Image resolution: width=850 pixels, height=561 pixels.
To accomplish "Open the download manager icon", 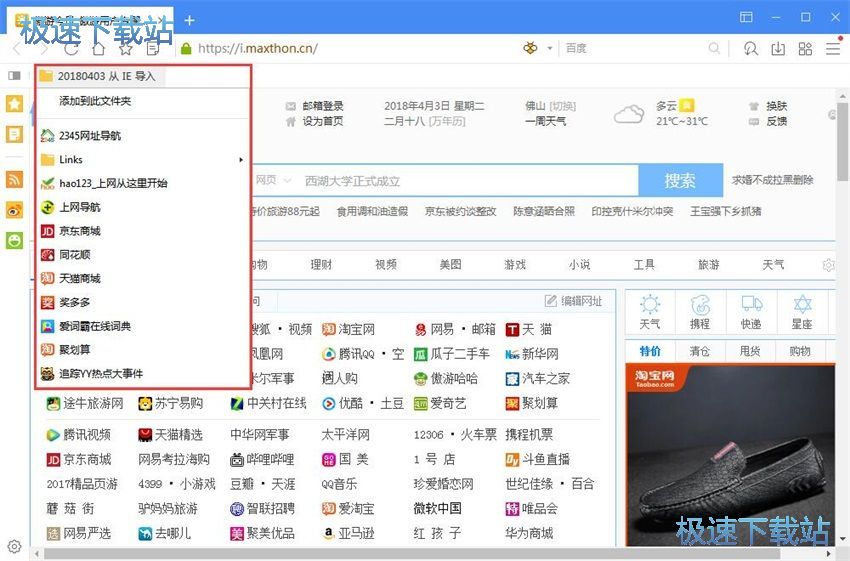I will tap(778, 49).
